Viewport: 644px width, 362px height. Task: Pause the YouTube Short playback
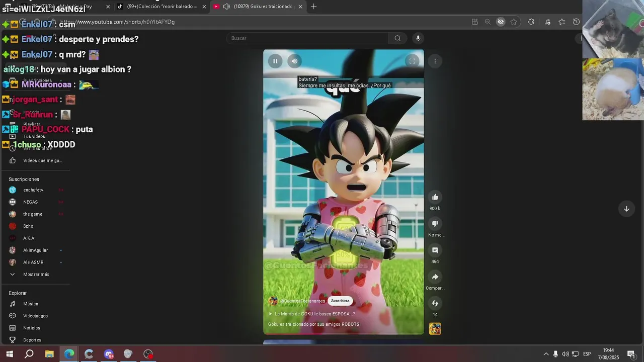pyautogui.click(x=275, y=61)
